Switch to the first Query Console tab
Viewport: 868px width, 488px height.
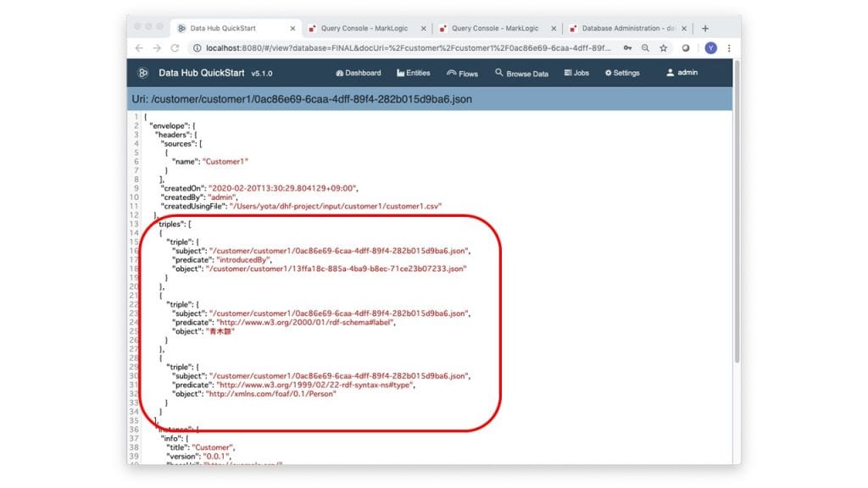tap(364, 28)
